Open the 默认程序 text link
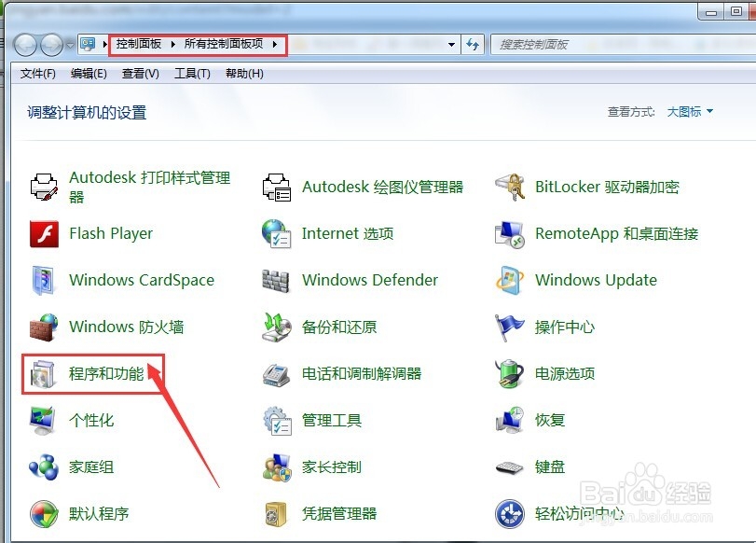Viewport: 756px width, 543px height. point(99,513)
